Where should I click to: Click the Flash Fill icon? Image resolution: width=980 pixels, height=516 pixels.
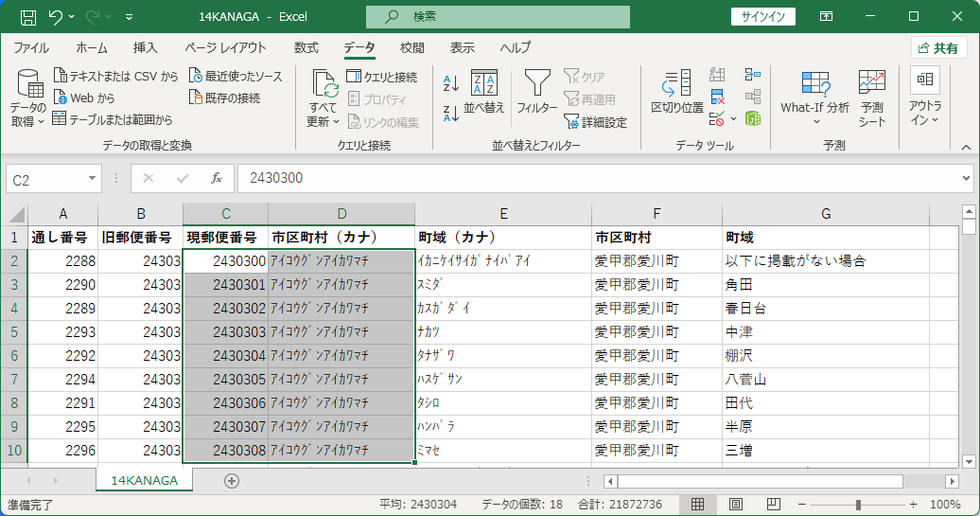(x=717, y=76)
